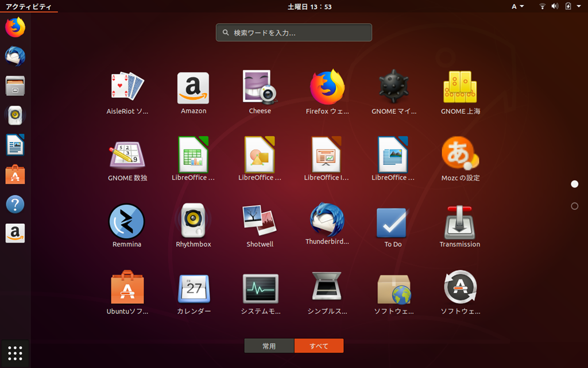Open the input source A dropdown

tap(518, 6)
